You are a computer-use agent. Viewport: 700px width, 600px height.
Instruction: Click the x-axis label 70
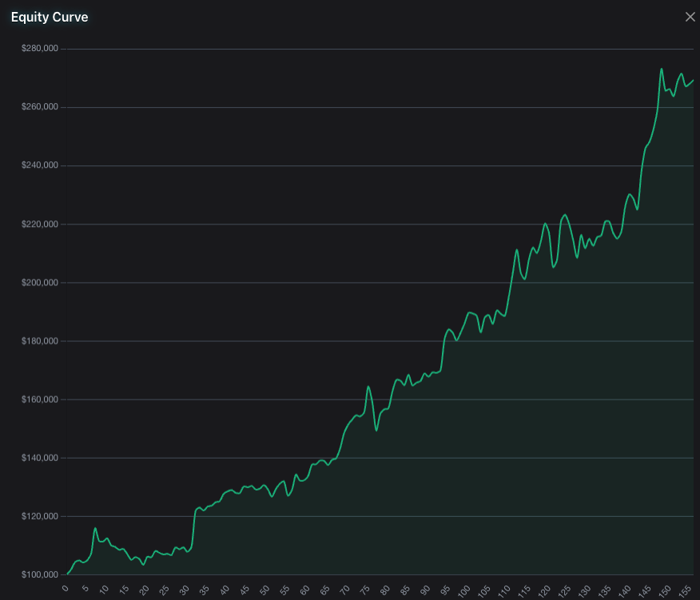coord(344,590)
